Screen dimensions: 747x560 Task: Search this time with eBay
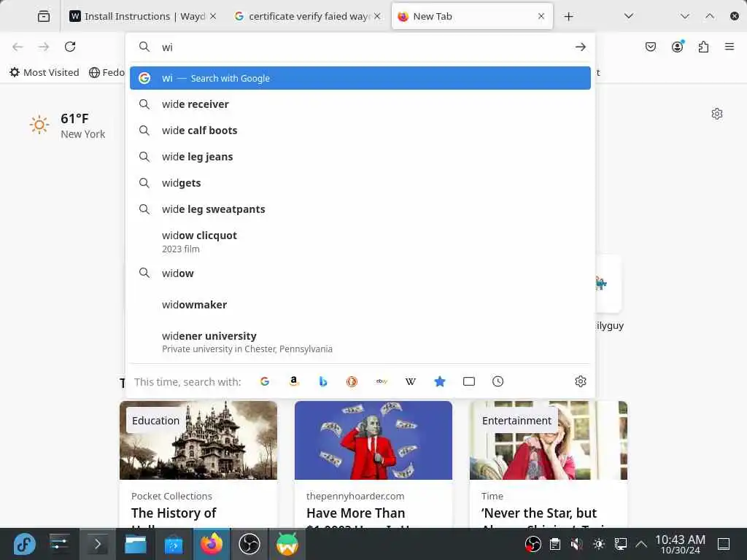[x=381, y=381]
